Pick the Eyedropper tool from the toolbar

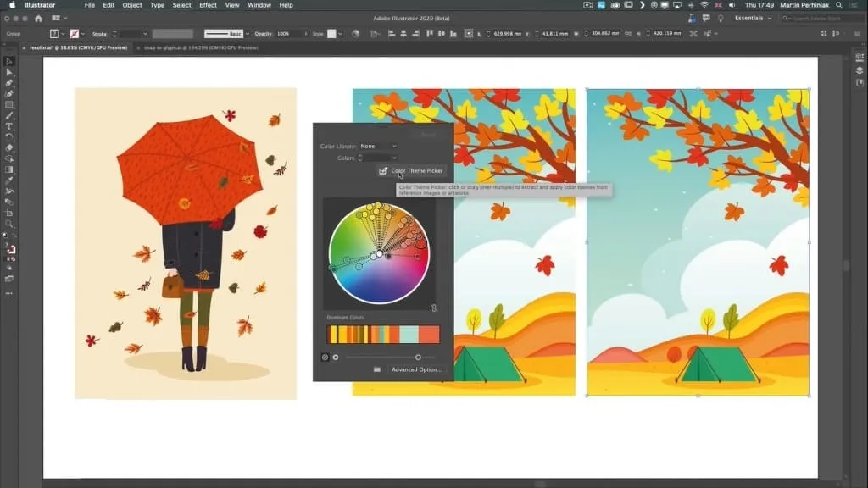point(8,179)
